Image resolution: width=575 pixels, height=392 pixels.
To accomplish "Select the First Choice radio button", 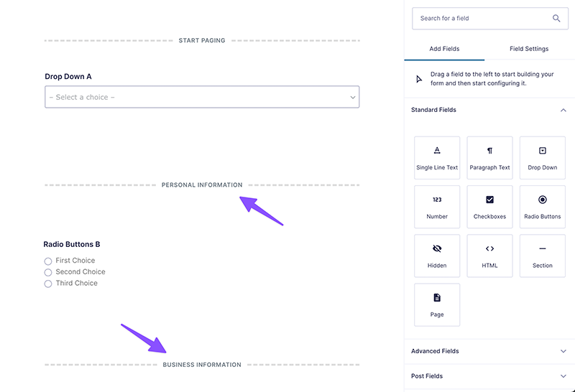I will tap(48, 261).
